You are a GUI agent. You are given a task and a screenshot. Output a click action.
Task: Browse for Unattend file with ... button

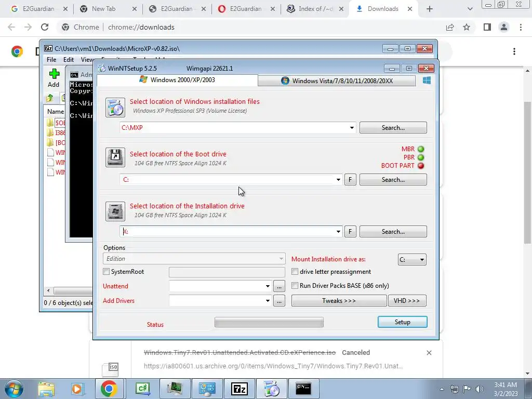pos(279,286)
